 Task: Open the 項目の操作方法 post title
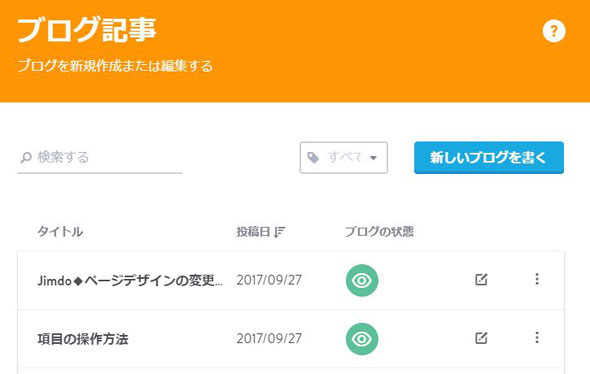[83, 339]
